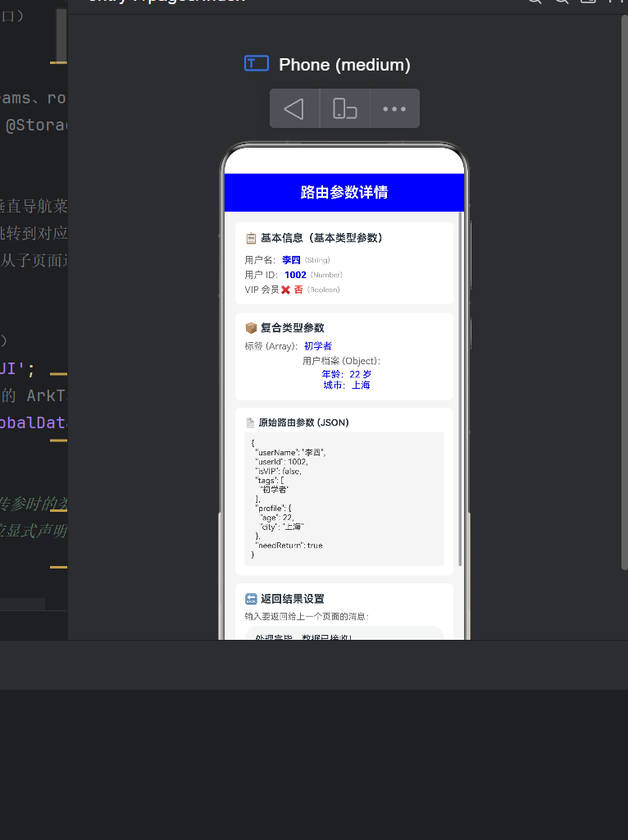Click the red X icon next to VIP 会员
628x840 pixels.
pyautogui.click(x=285, y=290)
